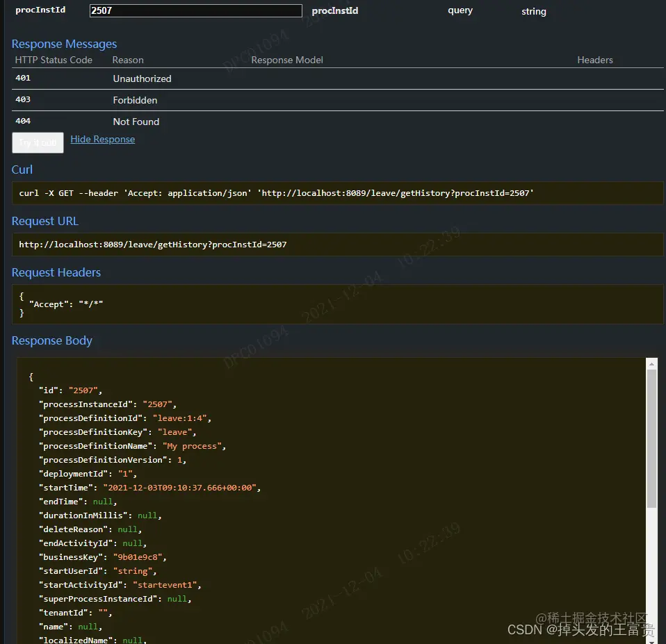Click the "id": "2507" line
The image size is (666, 644).
[70, 390]
